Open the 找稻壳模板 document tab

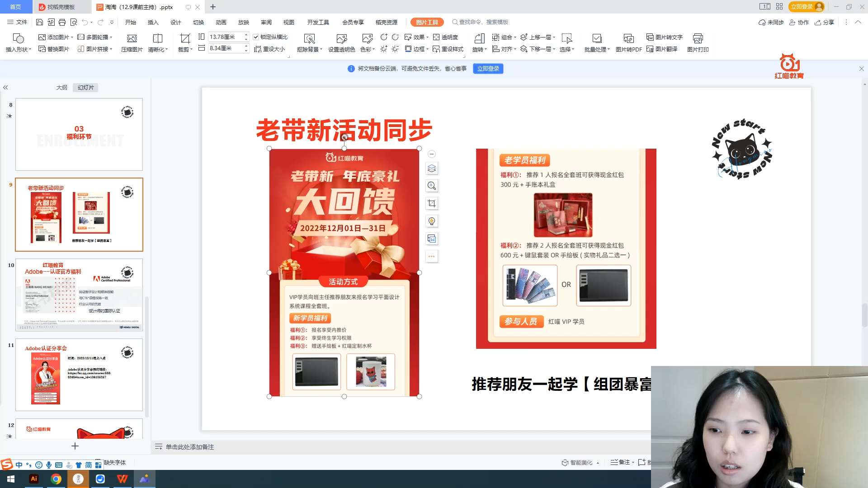(x=61, y=7)
